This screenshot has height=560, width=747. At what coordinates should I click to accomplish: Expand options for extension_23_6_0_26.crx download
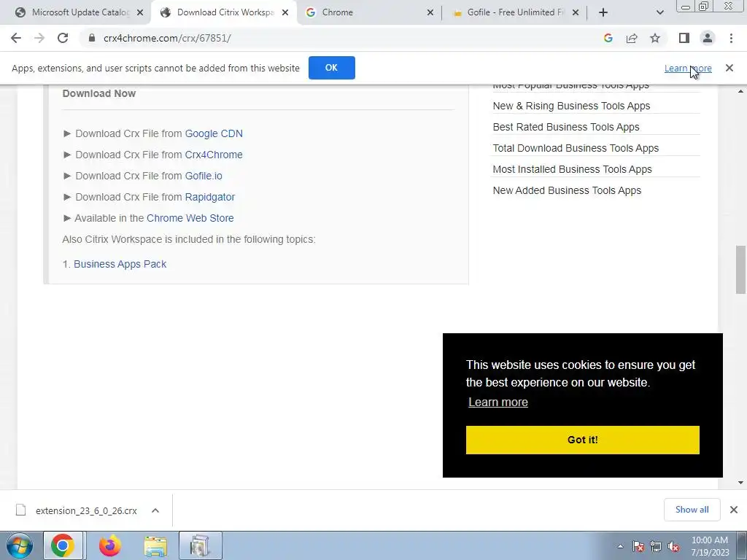155,510
